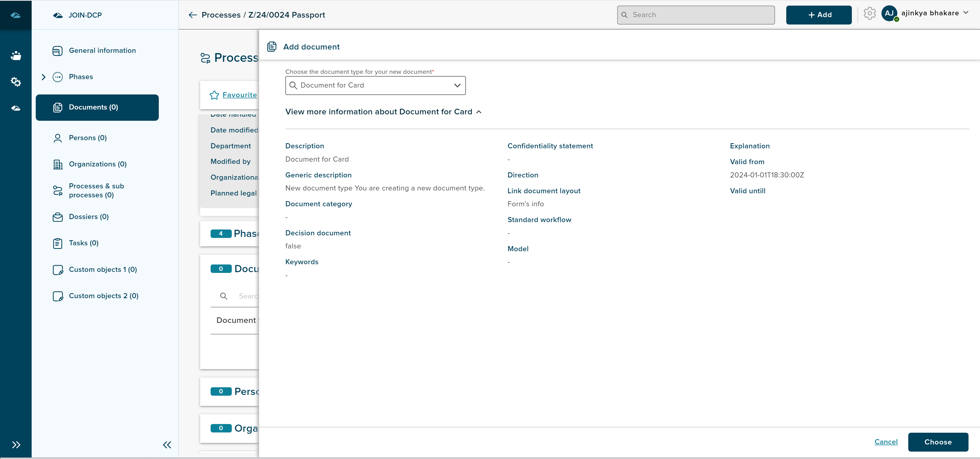Click the AJ user avatar
The width and height of the screenshot is (980, 459).
[889, 13]
